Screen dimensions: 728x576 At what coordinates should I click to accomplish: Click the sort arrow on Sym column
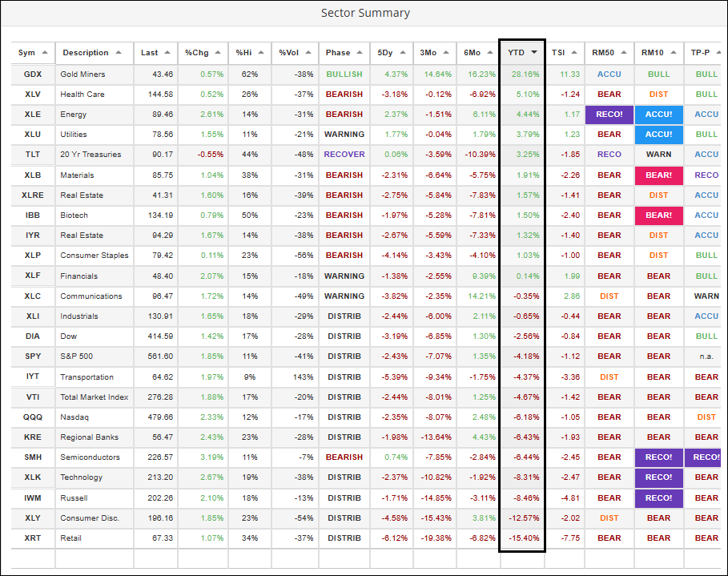tap(45, 53)
